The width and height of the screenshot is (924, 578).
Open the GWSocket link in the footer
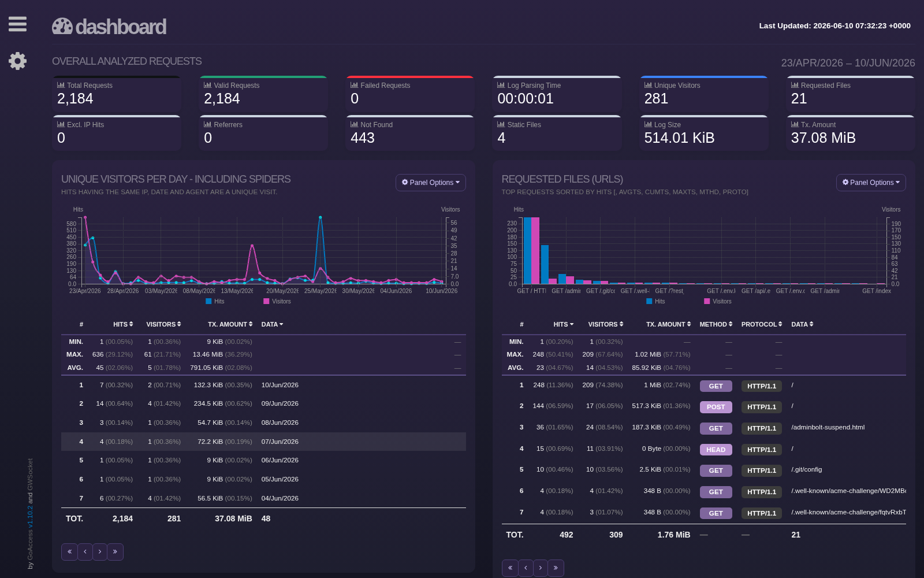click(x=31, y=475)
